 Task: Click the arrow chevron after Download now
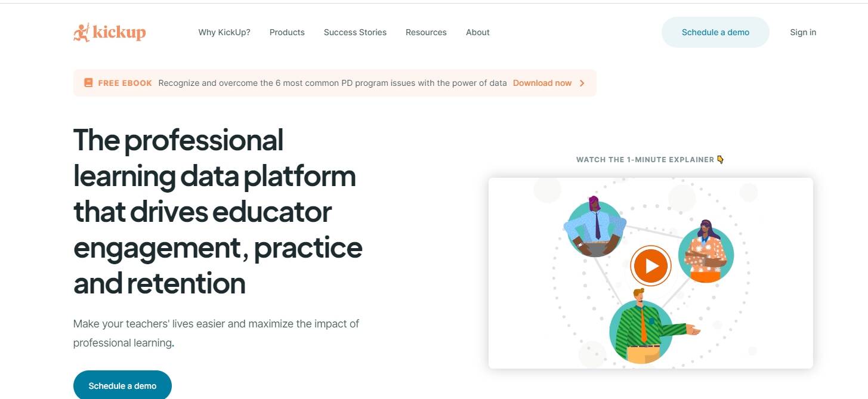point(582,83)
